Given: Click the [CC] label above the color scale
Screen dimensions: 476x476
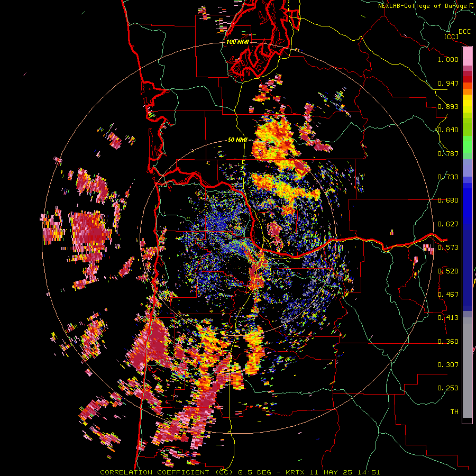Looking at the screenshot, I should 451,36.
